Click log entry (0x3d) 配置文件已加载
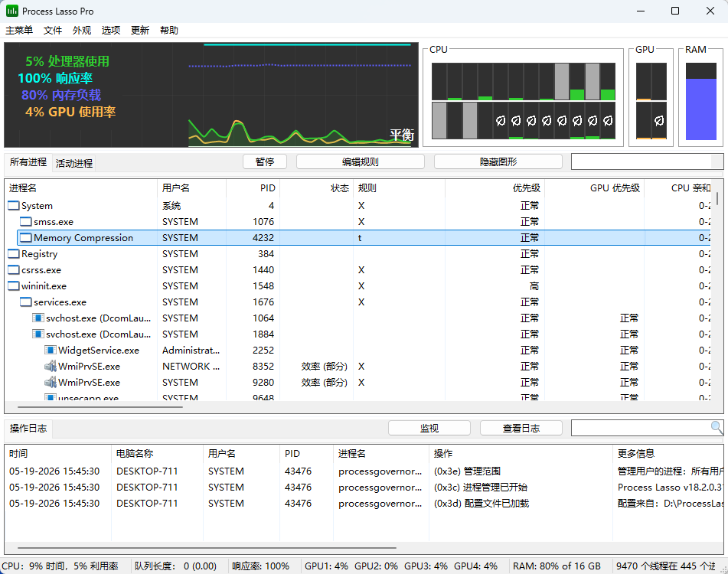Image resolution: width=728 pixels, height=574 pixels. coord(481,503)
